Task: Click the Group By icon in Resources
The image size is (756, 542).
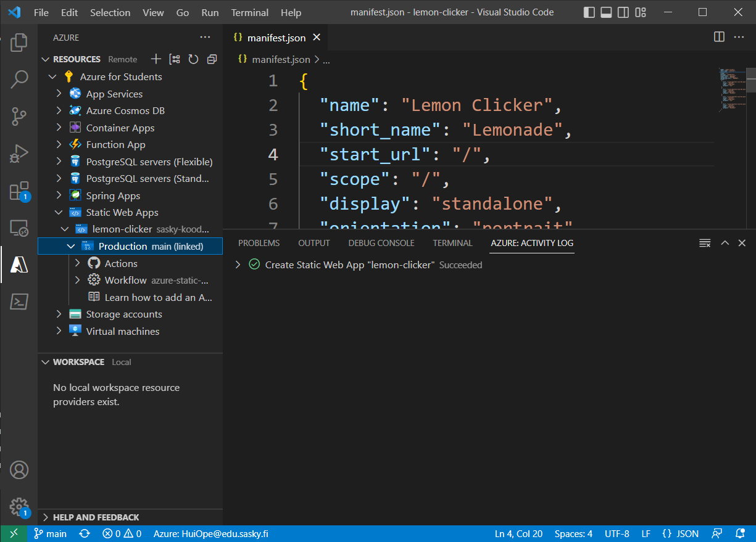Action: [175, 59]
